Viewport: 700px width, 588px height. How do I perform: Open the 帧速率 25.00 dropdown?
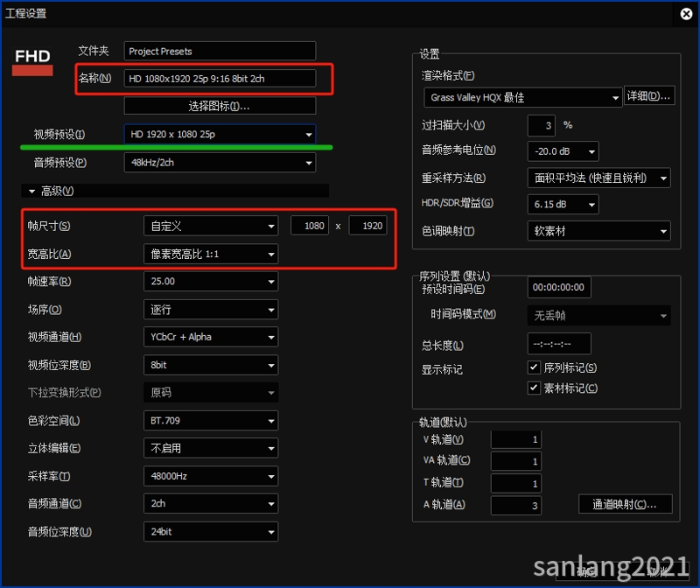[x=211, y=281]
